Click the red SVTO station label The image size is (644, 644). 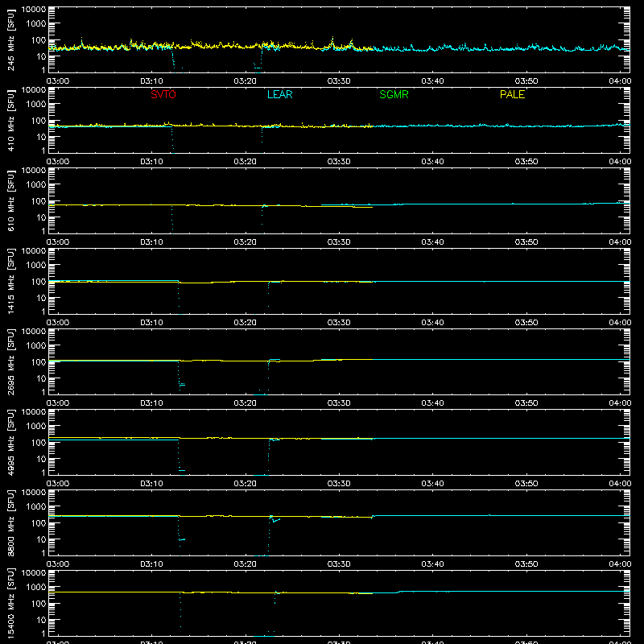[x=163, y=94]
